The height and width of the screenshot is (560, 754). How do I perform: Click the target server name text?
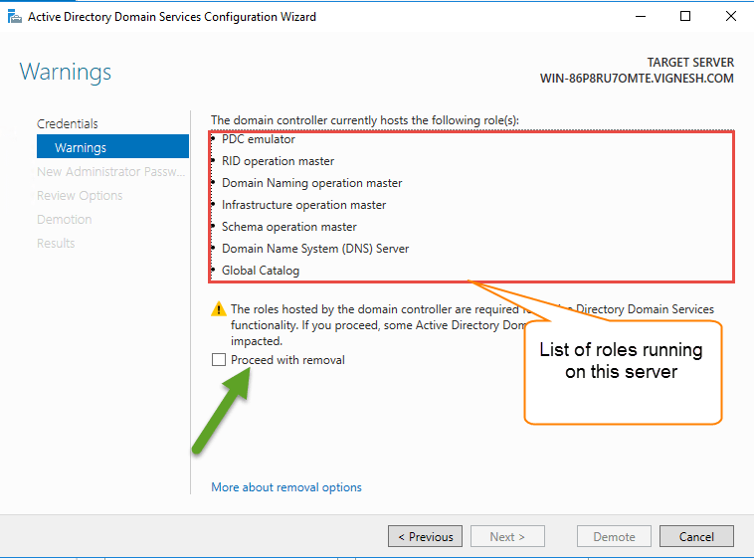(x=637, y=78)
